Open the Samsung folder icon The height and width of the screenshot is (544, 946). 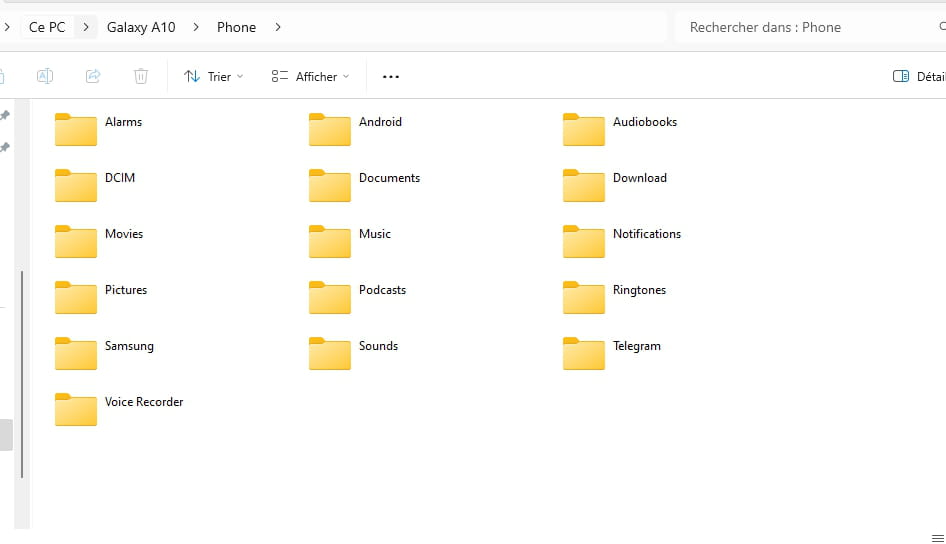coord(76,354)
